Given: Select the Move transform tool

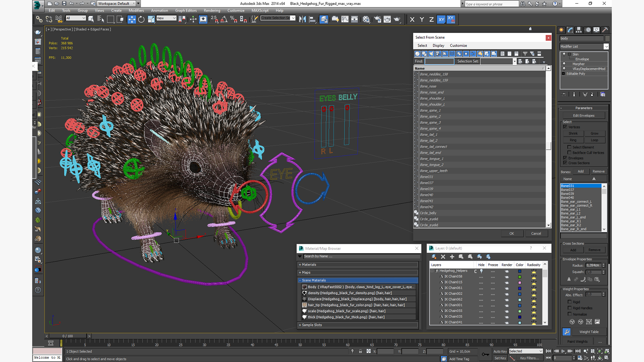Looking at the screenshot, I should coord(131,19).
